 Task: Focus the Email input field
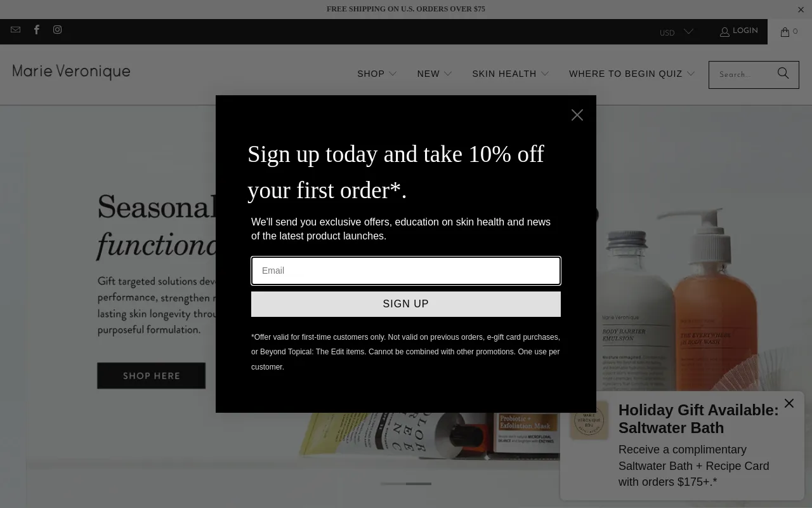click(406, 271)
